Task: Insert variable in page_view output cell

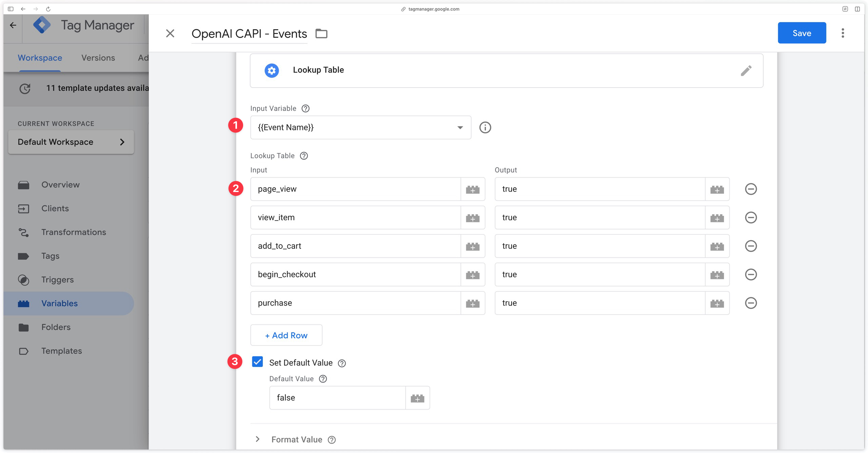Action: pos(717,189)
